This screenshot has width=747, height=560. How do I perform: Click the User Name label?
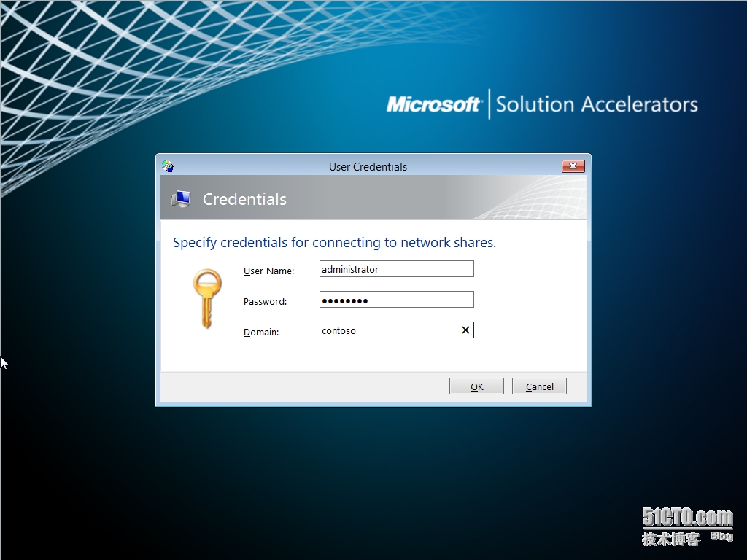[268, 271]
